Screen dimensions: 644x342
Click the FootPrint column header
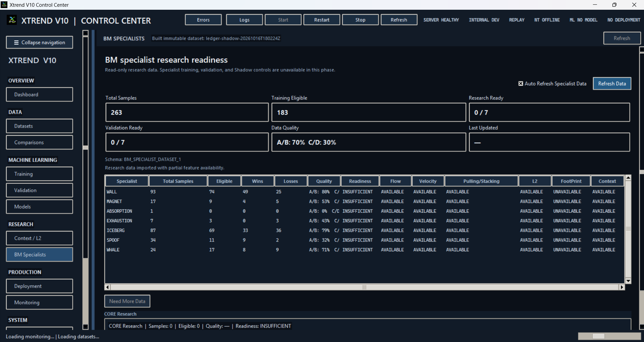click(x=571, y=181)
